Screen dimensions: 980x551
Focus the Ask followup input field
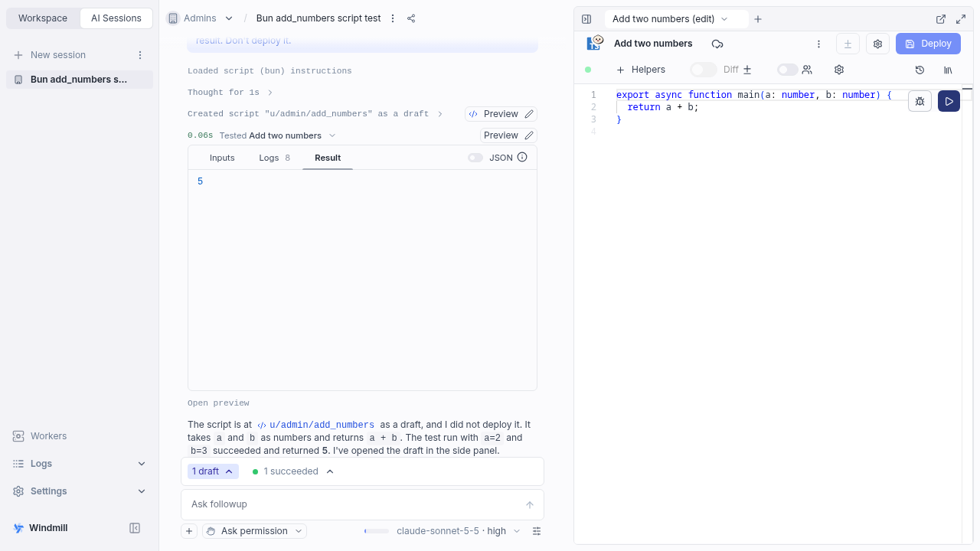(x=352, y=505)
